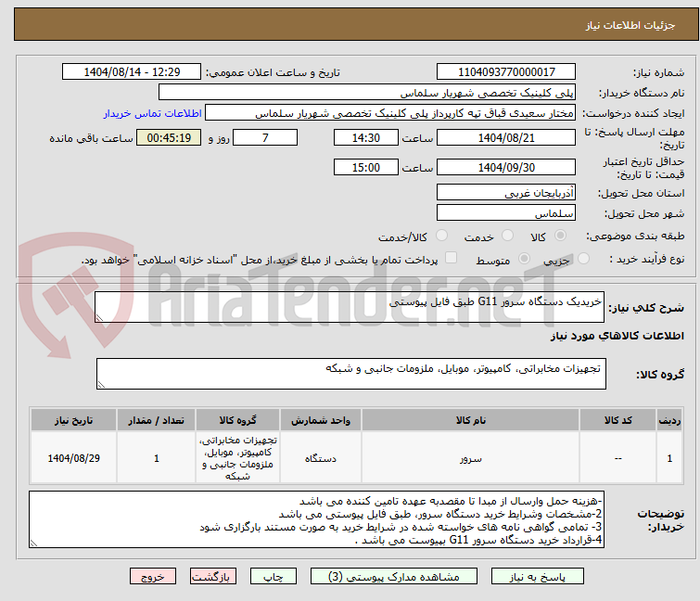This screenshot has width=700, height=601.
Task: Toggle the 'اسناد خزانه اسلامی' payment checkbox
Action: 452,258
